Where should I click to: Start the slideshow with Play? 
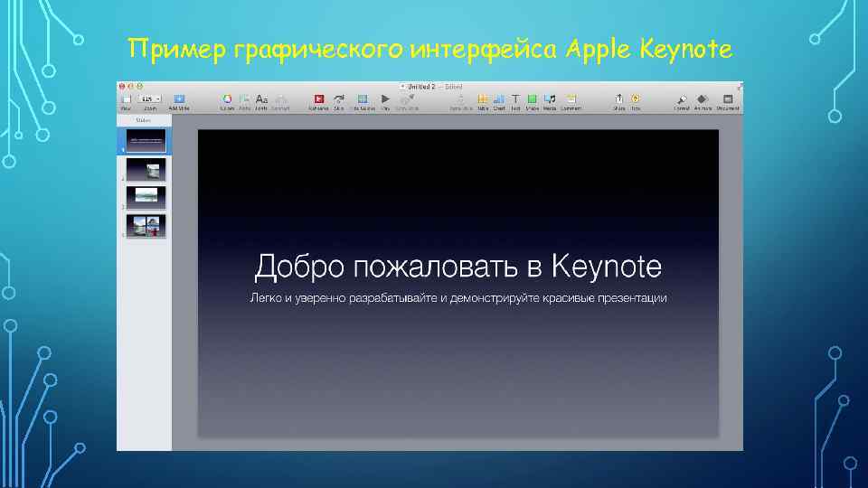[385, 99]
